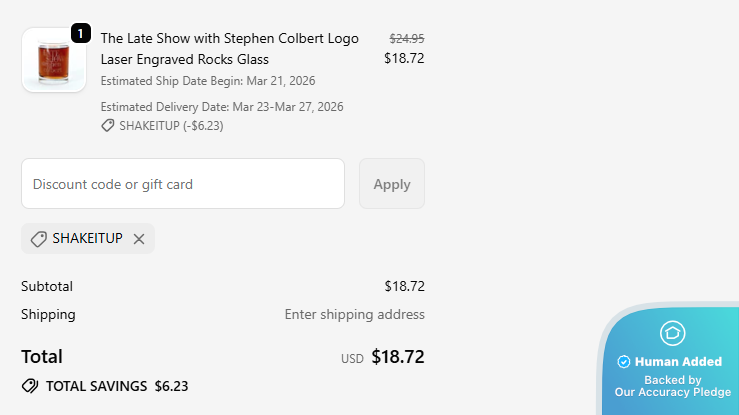
Task: Click the house icon on the pledge badge
Action: point(673,333)
